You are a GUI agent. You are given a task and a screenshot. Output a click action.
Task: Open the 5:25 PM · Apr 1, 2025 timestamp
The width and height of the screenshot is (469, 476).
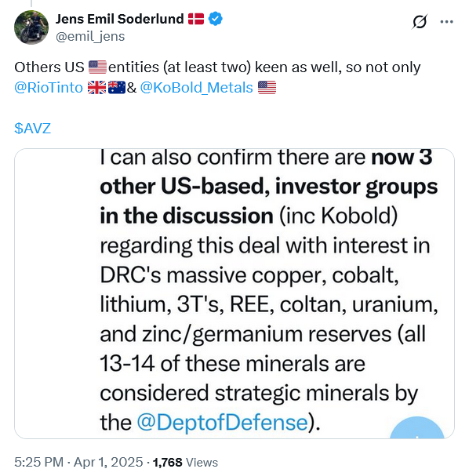tap(78, 462)
